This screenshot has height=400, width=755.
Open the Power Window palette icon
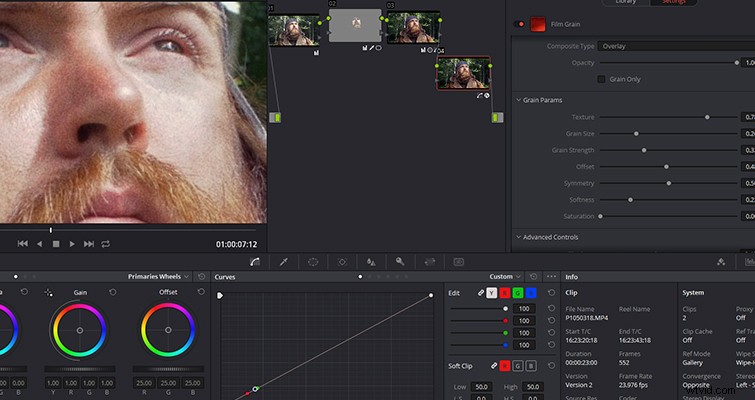(313, 262)
